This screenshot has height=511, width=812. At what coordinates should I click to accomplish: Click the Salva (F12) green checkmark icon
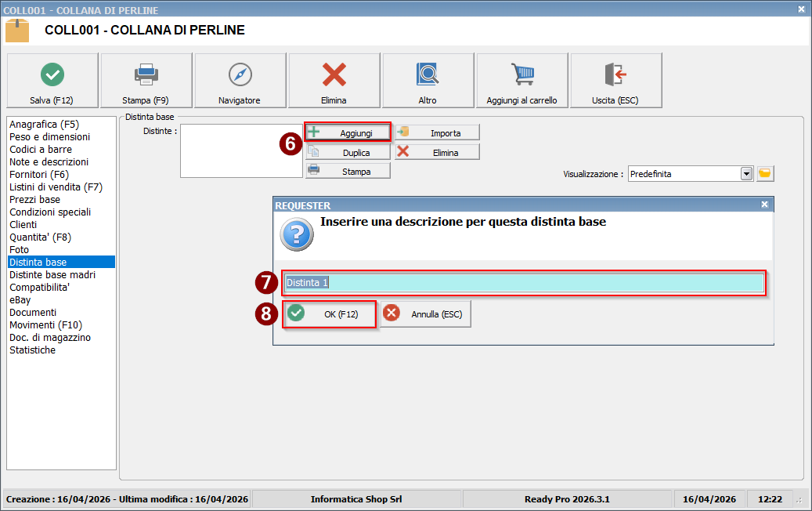pyautogui.click(x=52, y=74)
